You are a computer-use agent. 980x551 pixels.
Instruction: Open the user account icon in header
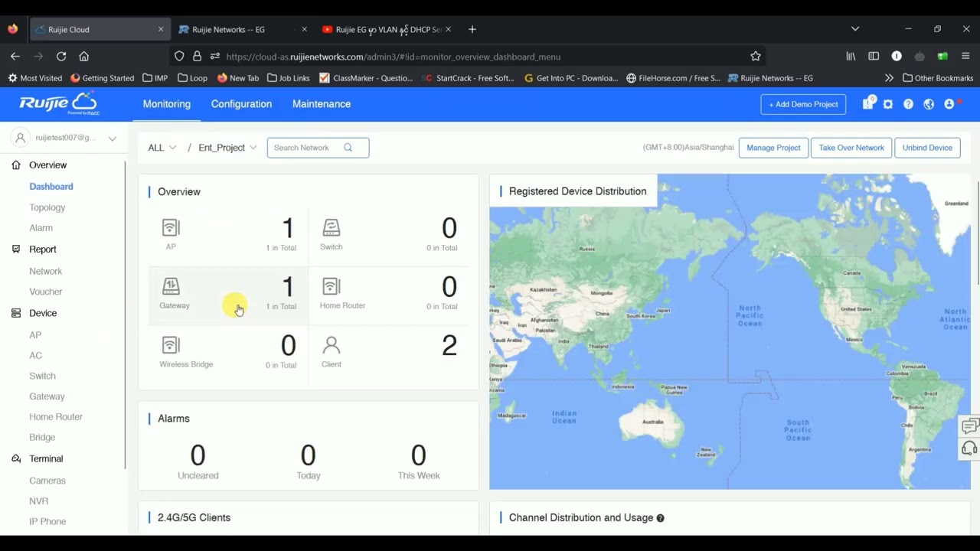pyautogui.click(x=949, y=104)
